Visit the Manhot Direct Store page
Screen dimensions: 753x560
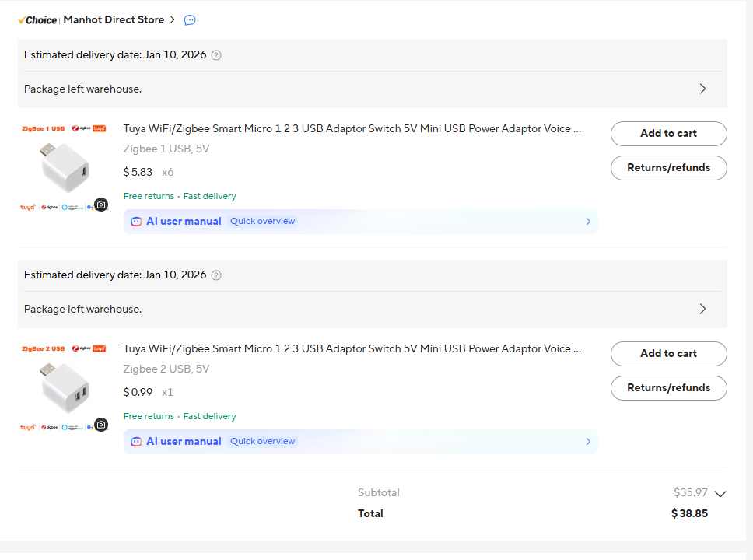[114, 20]
